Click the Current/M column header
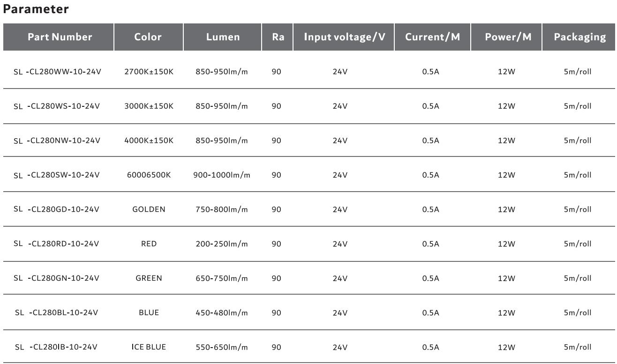Image resolution: width=617 pixels, height=364 pixels. click(x=432, y=37)
